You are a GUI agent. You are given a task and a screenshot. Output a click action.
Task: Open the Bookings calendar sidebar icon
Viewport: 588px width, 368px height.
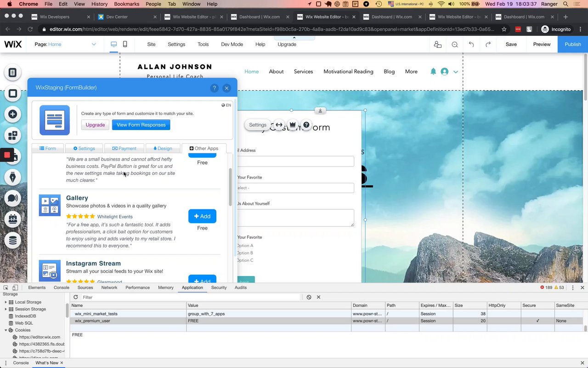[13, 219]
